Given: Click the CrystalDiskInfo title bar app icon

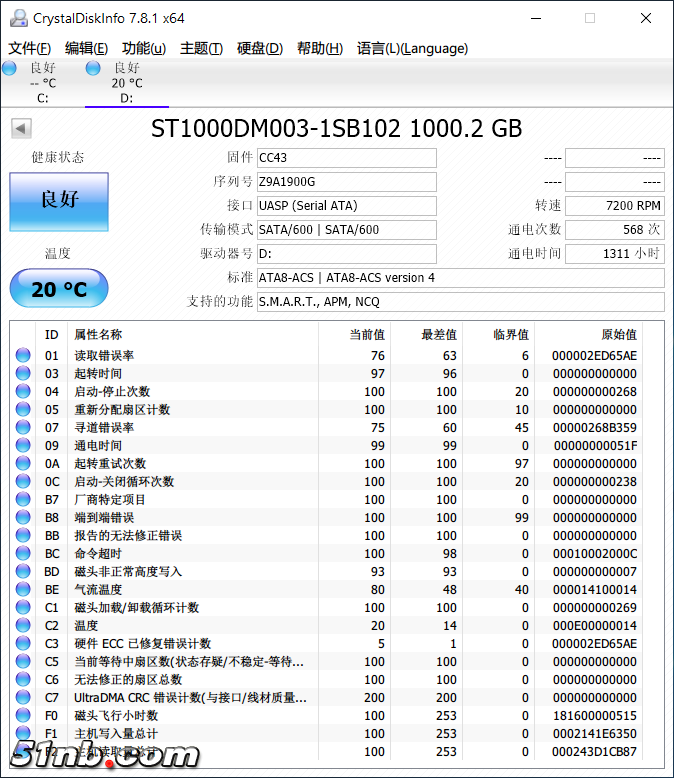Looking at the screenshot, I should point(17,18).
